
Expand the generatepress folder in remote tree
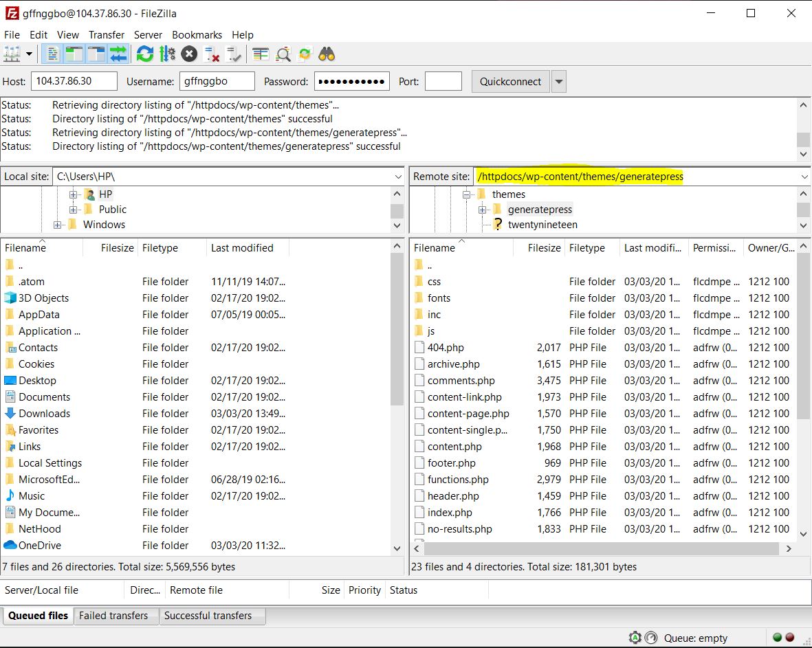click(x=482, y=210)
